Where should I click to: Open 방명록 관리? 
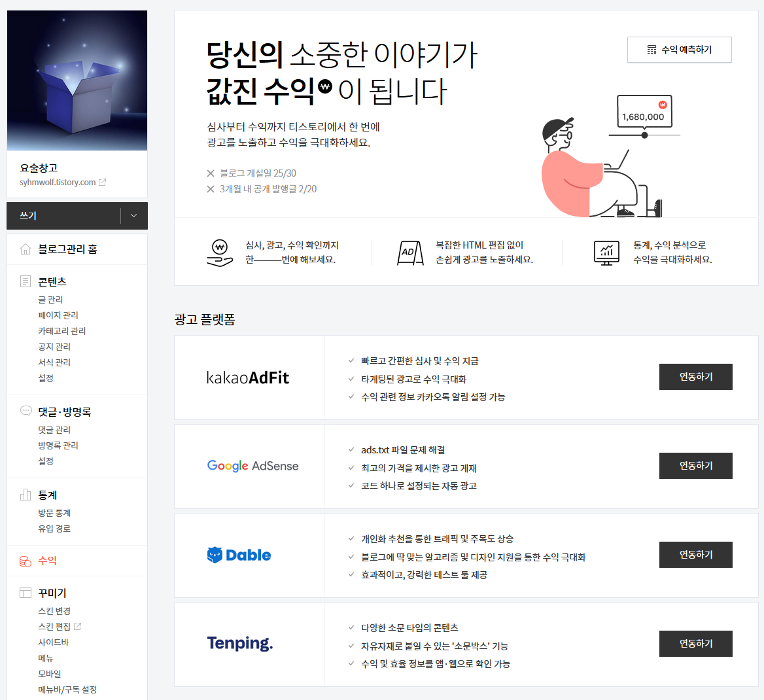click(58, 445)
